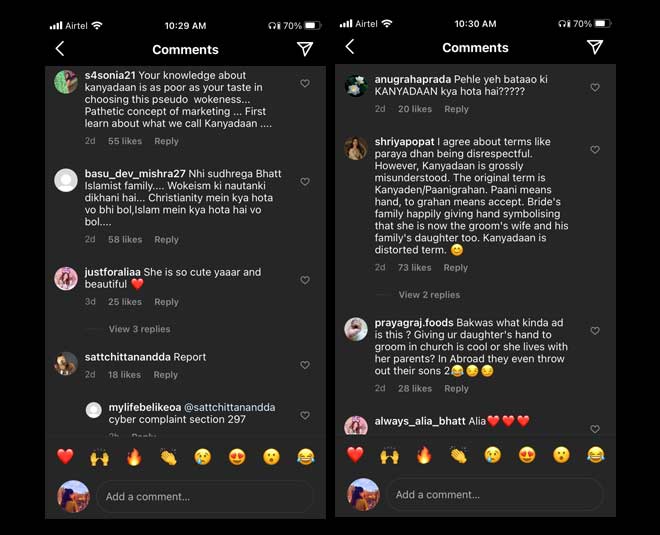The height and width of the screenshot is (535, 660).
Task: Expand View 3 replies under justforaliaa
Action: [x=139, y=329]
